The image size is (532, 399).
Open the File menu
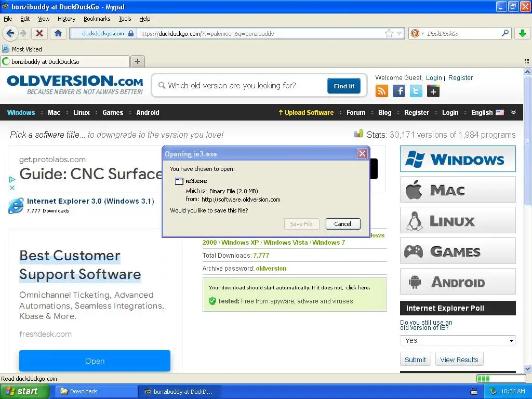pos(8,19)
